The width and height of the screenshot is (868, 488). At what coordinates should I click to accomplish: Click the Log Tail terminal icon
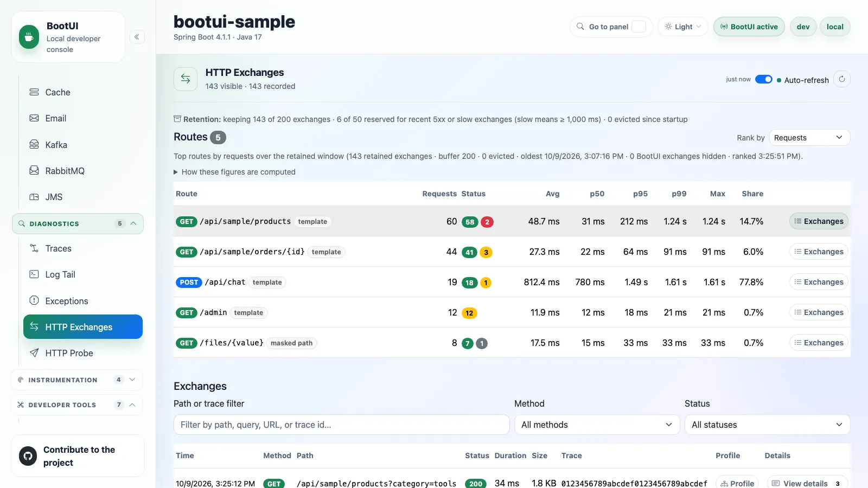[34, 274]
